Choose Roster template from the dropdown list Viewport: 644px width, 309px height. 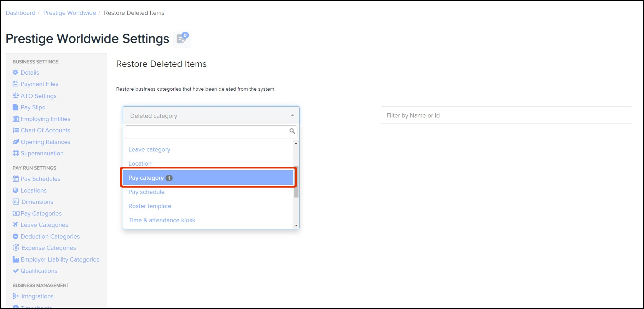(x=150, y=206)
